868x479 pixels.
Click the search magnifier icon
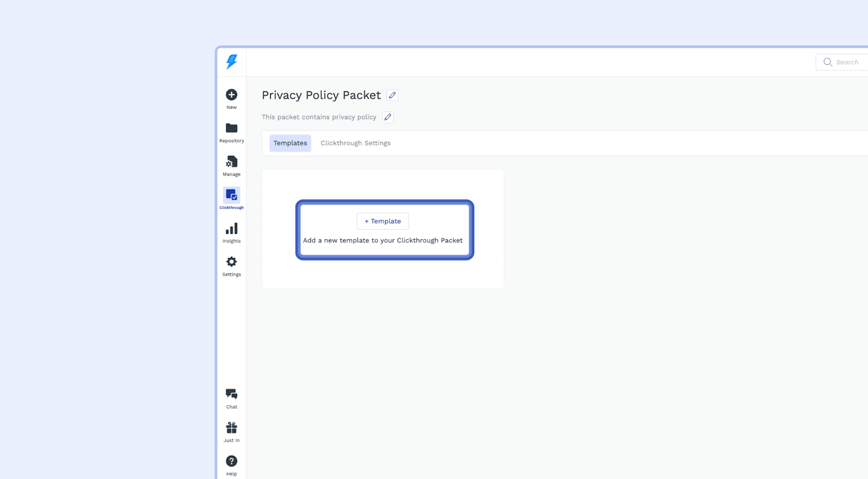coord(828,62)
